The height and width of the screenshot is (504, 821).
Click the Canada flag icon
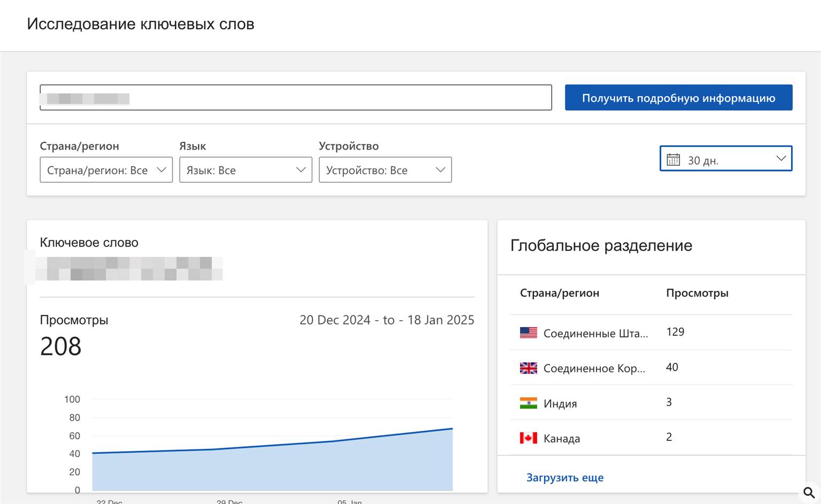pyautogui.click(x=528, y=438)
